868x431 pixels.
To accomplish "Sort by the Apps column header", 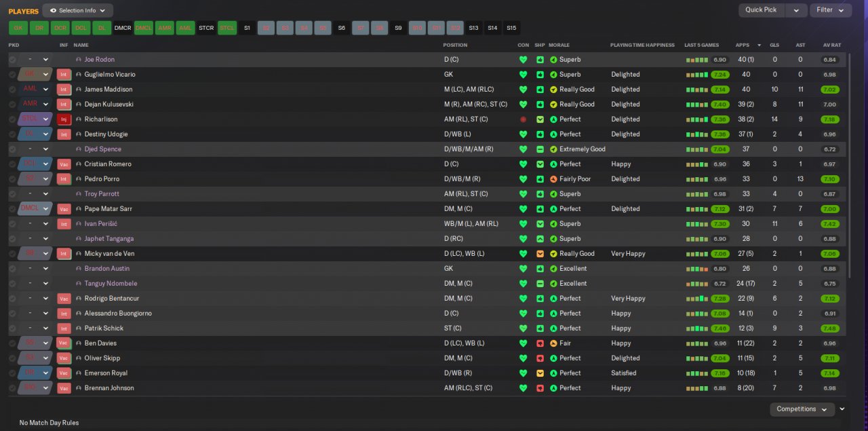I will [742, 45].
